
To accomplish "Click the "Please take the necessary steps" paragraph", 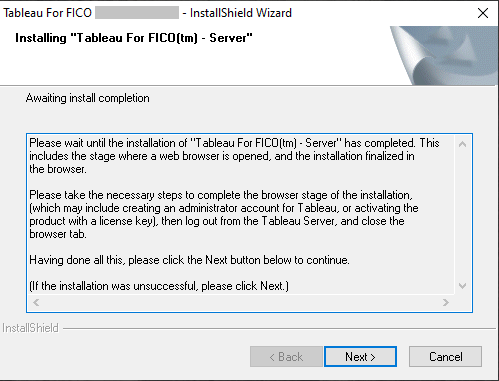I will [x=224, y=214].
